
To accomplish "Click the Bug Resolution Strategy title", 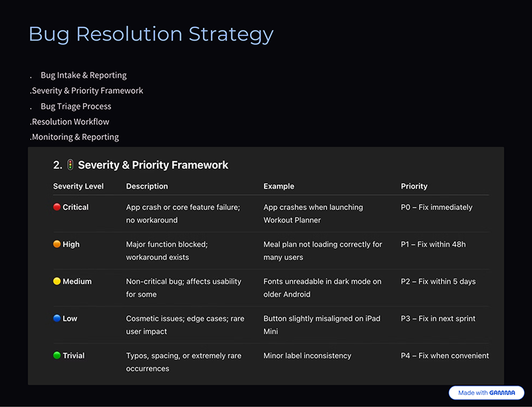I will pyautogui.click(x=151, y=35).
